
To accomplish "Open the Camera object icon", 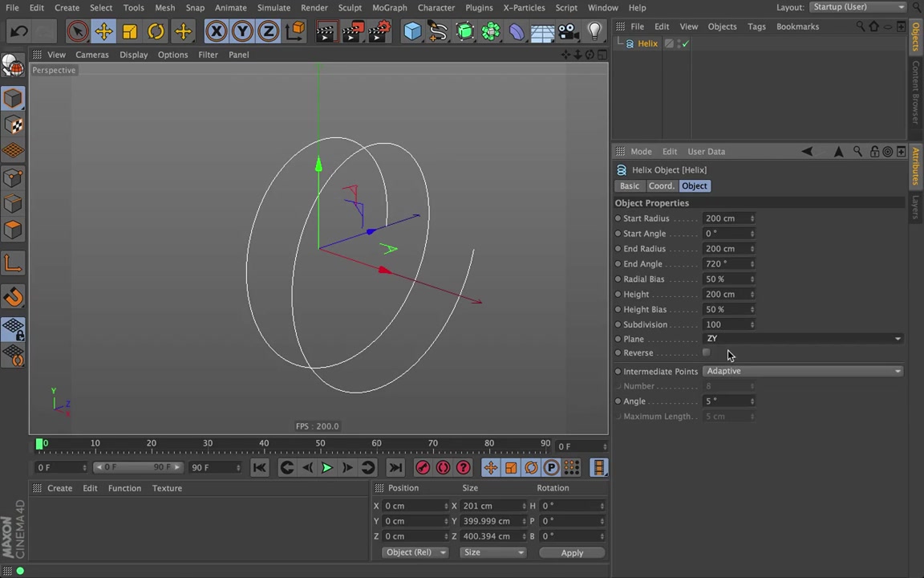I will [567, 31].
